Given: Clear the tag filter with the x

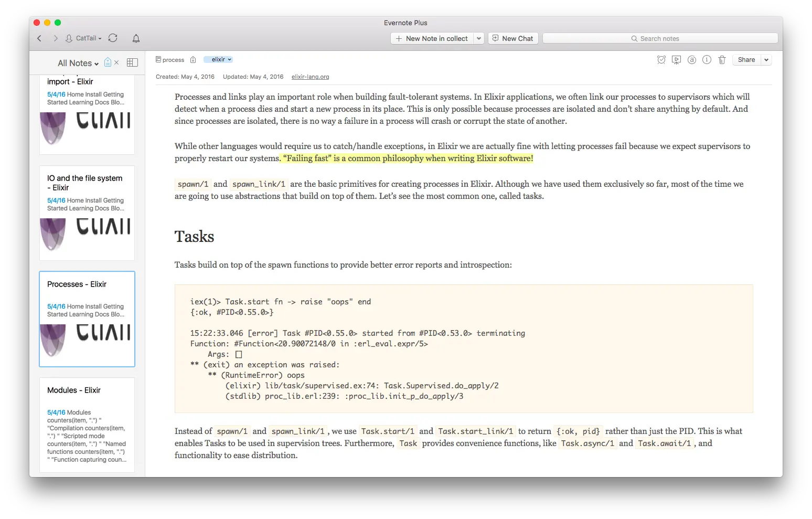Looking at the screenshot, I should [116, 62].
